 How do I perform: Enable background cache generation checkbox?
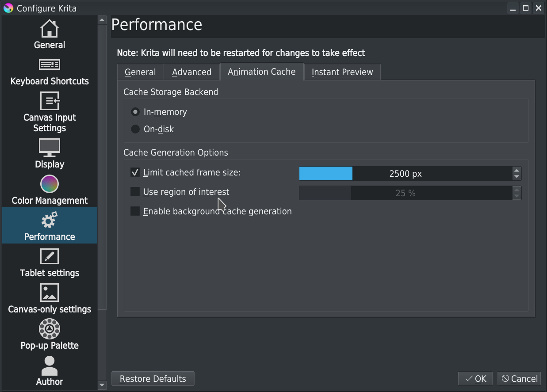(x=135, y=211)
